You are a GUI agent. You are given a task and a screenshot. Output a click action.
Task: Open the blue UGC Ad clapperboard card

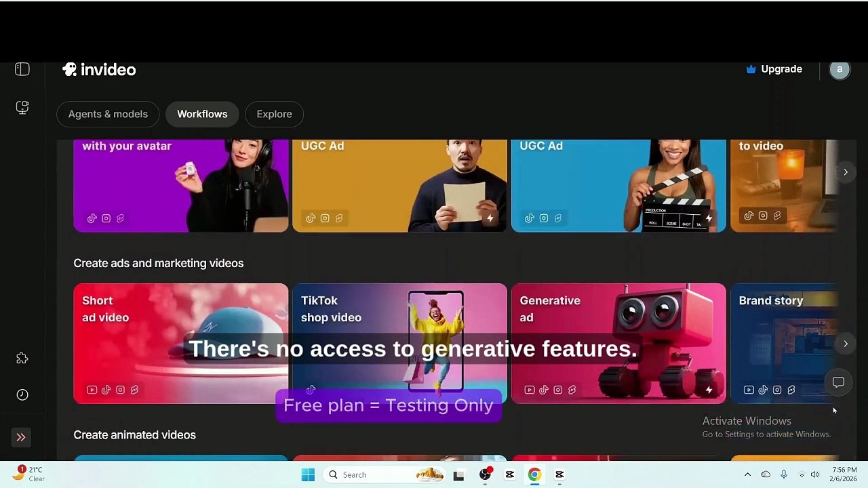click(618, 186)
